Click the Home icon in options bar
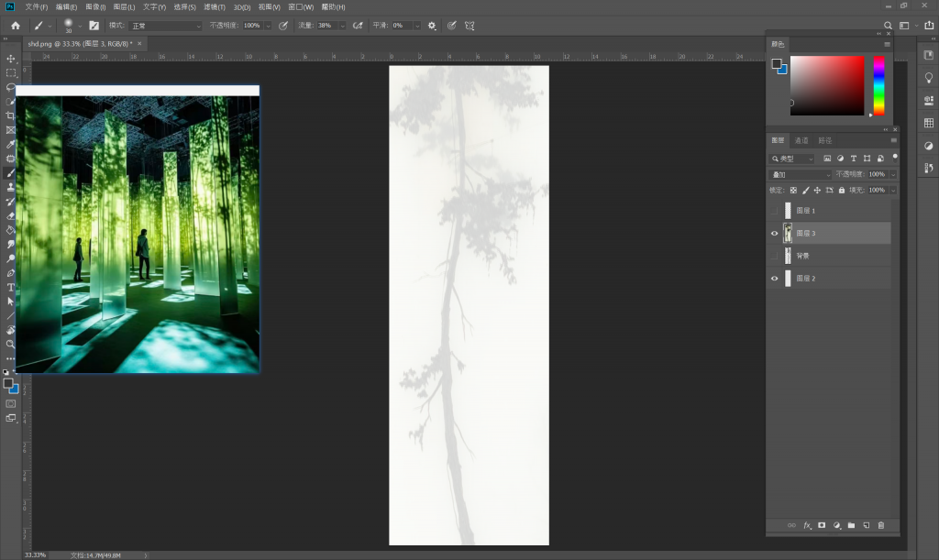This screenshot has height=560, width=939. [x=15, y=26]
